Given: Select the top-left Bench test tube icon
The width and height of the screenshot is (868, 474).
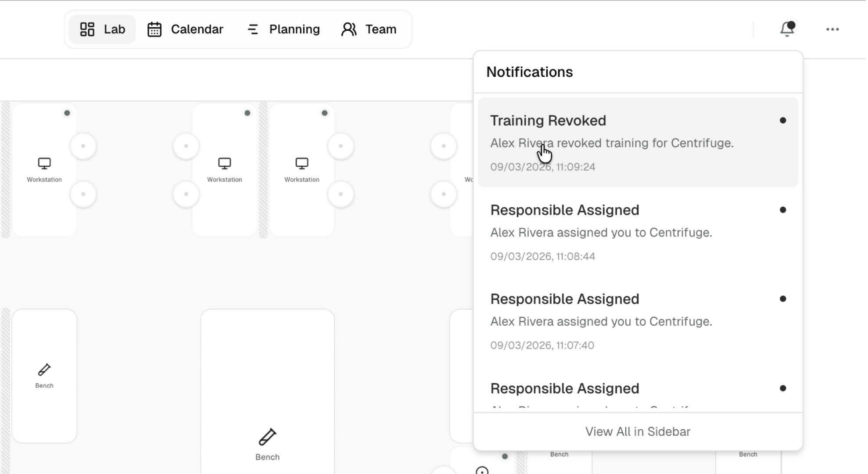Looking at the screenshot, I should point(44,370).
